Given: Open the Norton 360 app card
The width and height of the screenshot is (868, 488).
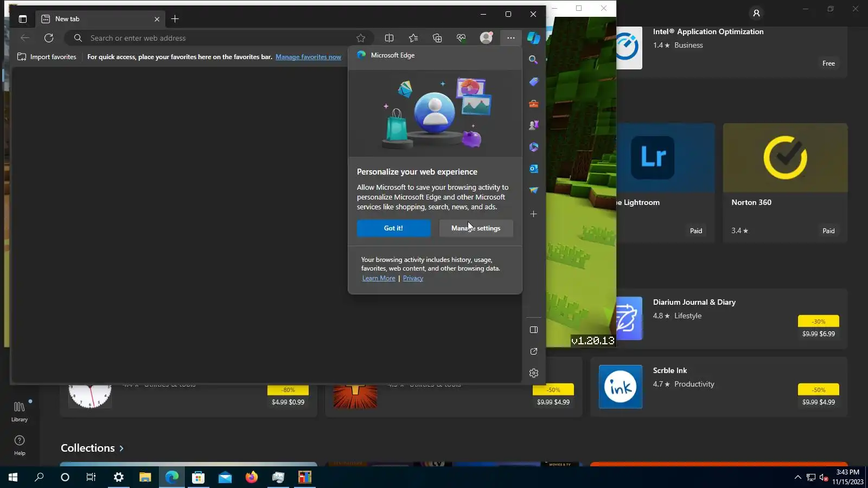Looking at the screenshot, I should click(x=785, y=183).
